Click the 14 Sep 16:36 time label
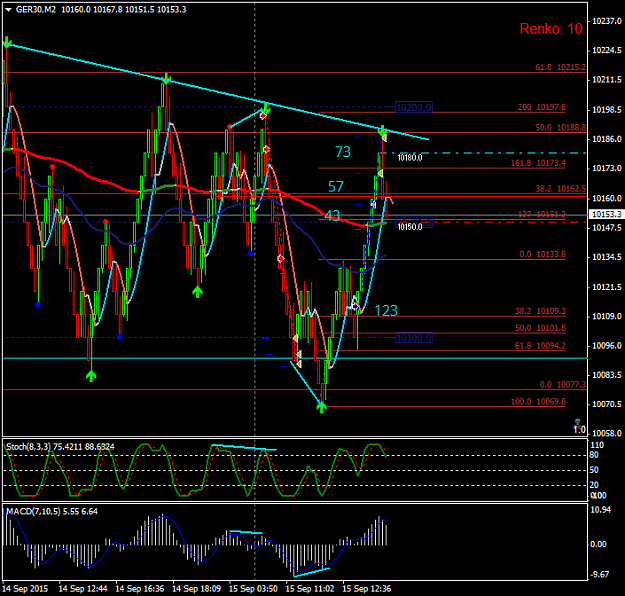This screenshot has height=596, width=625. tap(140, 589)
